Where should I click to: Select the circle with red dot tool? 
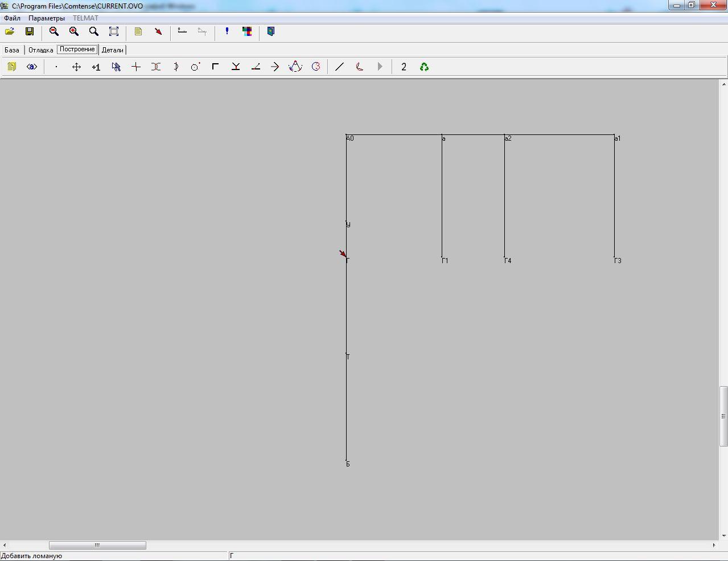[195, 67]
